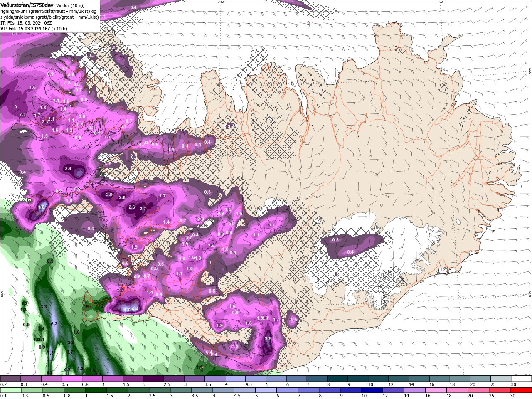Click the 'VT: Fös. 15.03.2024 16Z' valid time
This screenshot has height=399, width=532.
click(25, 29)
